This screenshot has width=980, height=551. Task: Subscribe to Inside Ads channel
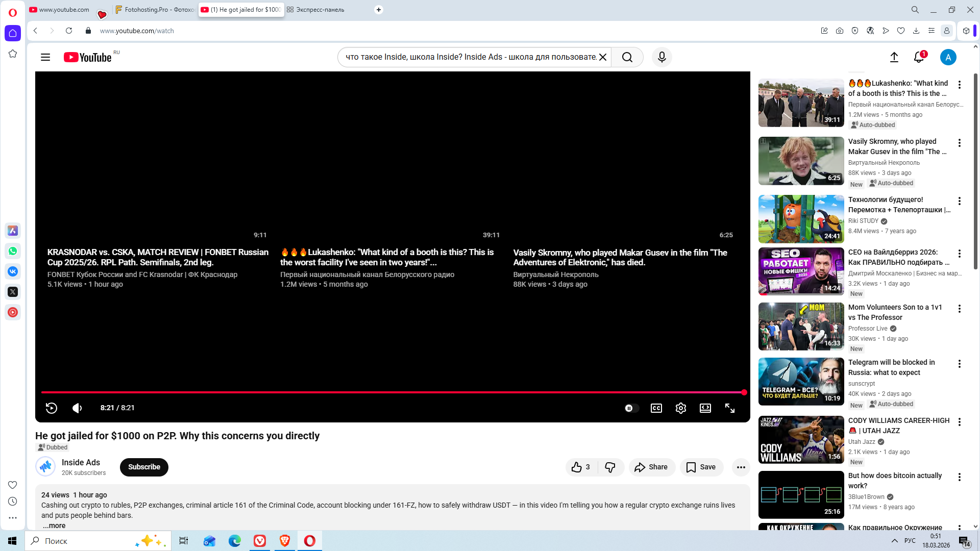pos(144,467)
